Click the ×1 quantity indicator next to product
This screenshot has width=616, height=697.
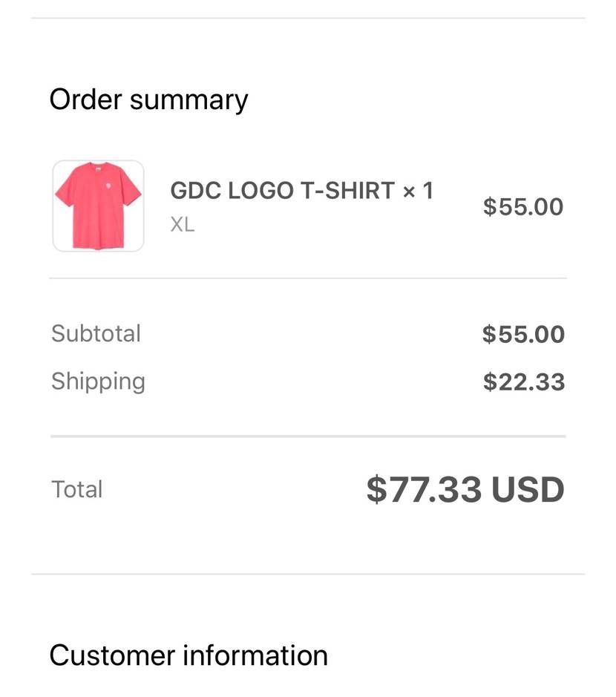point(418,191)
